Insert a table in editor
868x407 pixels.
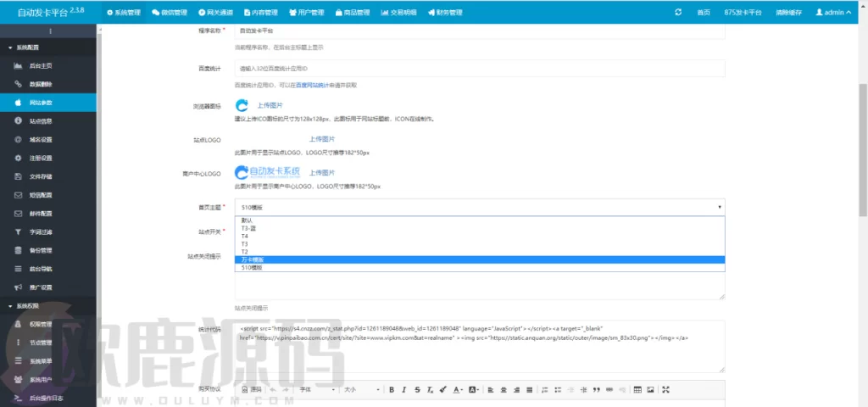coord(637,390)
